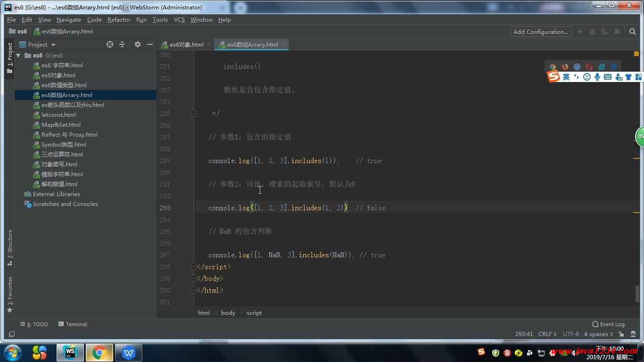Viewport: 644px width, 362px height.
Task: Toggle the 2: Favorites tool window button
Action: click(10, 295)
